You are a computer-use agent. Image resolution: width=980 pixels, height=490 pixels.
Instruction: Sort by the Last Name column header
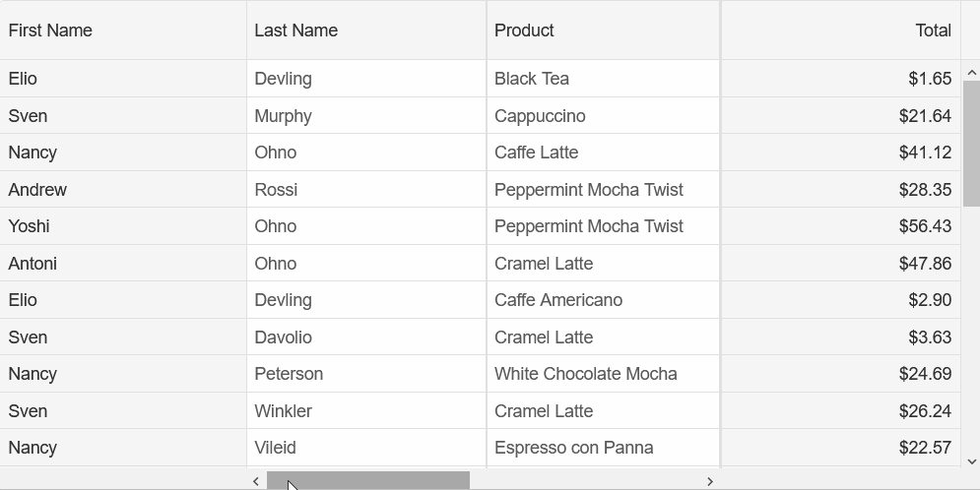coord(366,30)
